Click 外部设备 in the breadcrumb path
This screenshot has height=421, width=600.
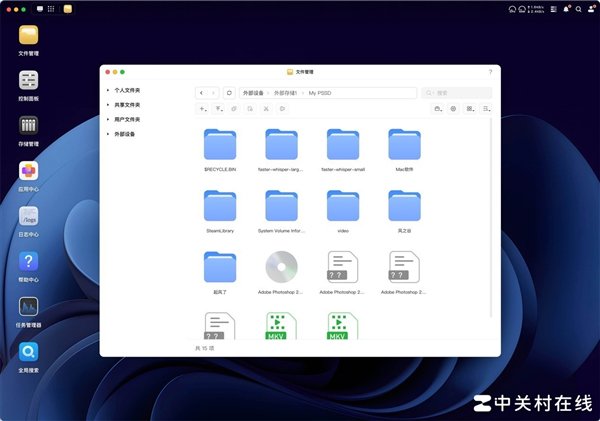pos(253,93)
